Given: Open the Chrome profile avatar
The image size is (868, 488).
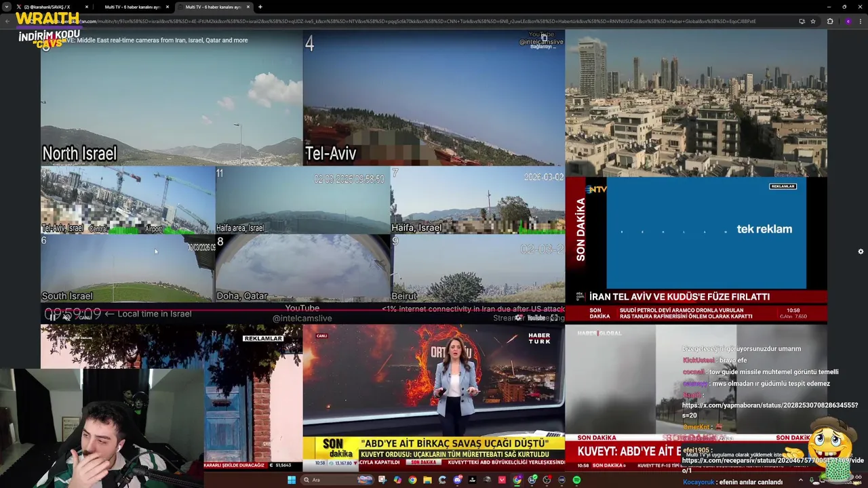Looking at the screenshot, I should pos(848,21).
